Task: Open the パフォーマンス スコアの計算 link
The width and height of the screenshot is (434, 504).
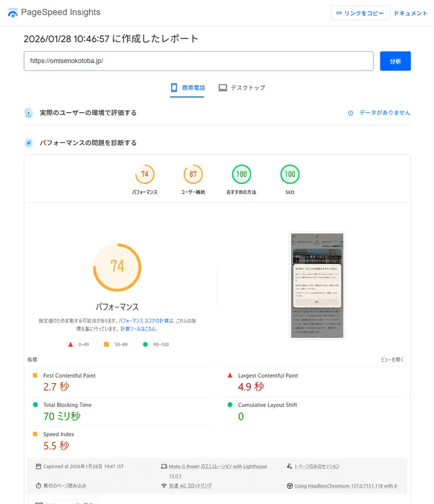Action: point(144,321)
